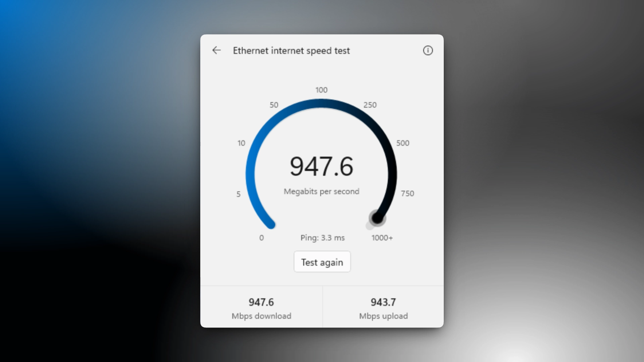Click the 750 mark on gauge
The width and height of the screenshot is (644, 362).
[407, 193]
